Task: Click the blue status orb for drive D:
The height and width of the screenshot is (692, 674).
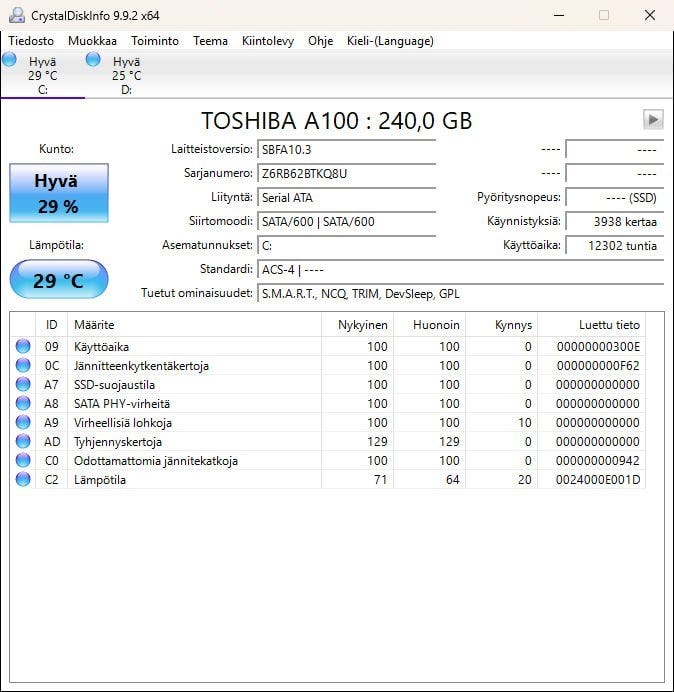Action: [x=93, y=59]
